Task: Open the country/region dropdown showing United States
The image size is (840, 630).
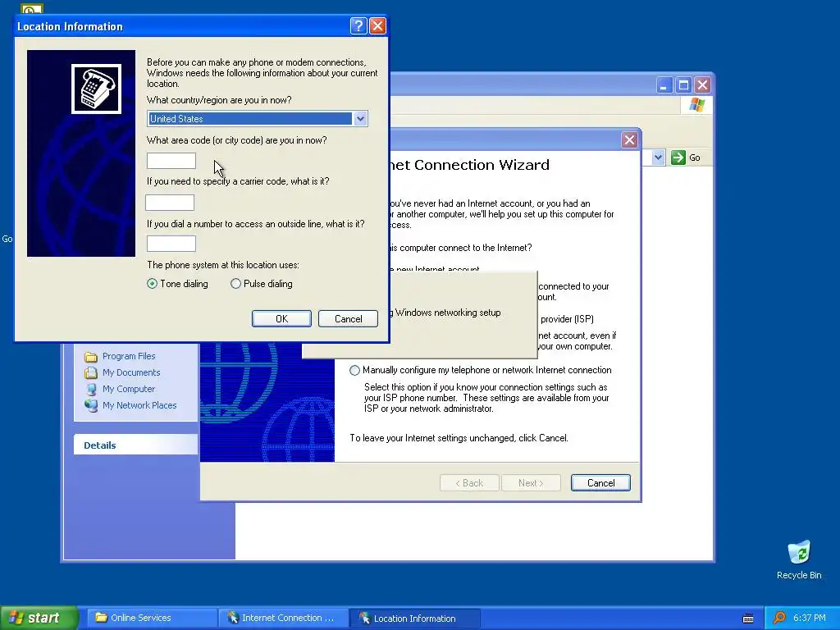Action: coord(361,118)
